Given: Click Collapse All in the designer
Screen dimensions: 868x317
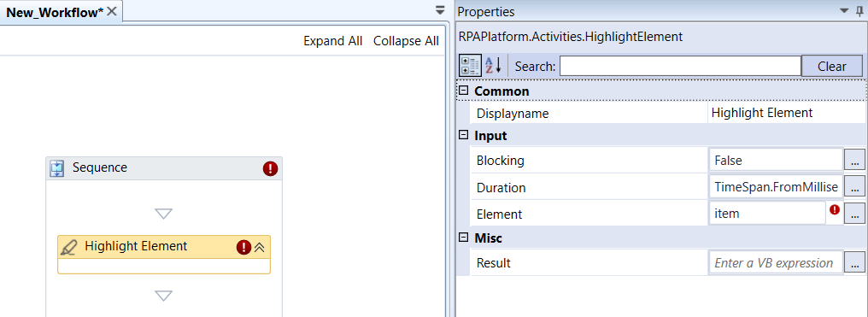Looking at the screenshot, I should click(406, 41).
